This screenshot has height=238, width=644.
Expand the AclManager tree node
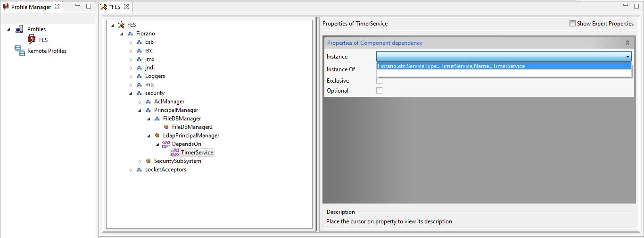coord(140,102)
